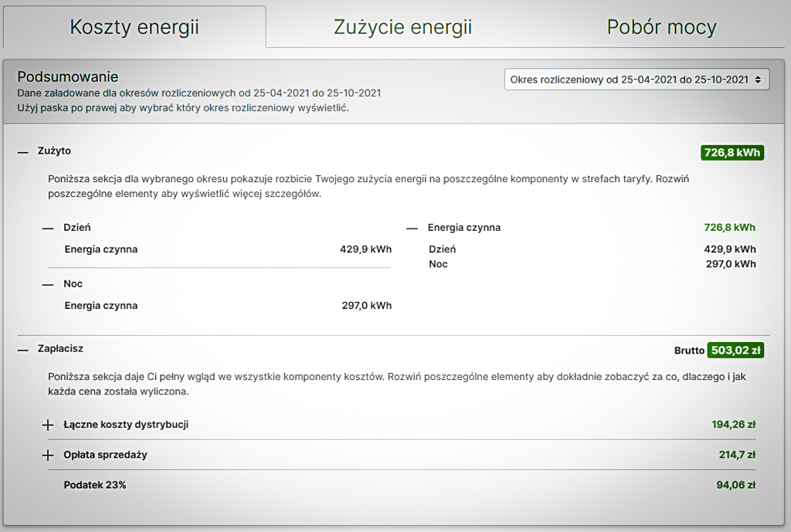Click the Zapłacisz section description paragraph
This screenshot has width=791, height=532.
pos(397,384)
